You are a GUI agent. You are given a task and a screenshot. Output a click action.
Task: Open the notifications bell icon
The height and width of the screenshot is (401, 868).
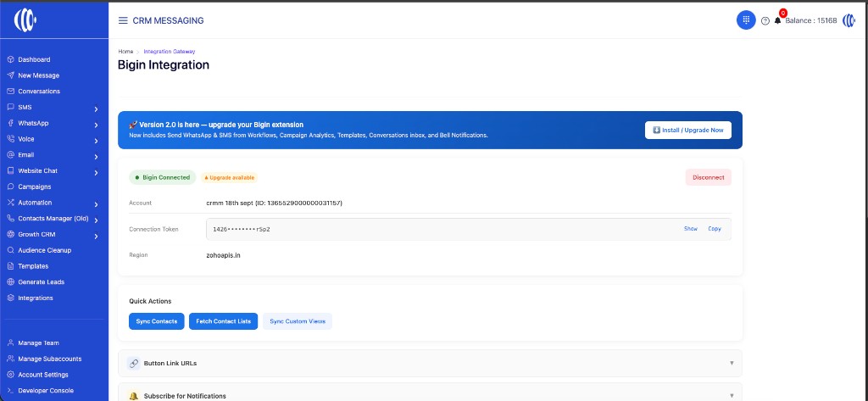coord(778,20)
